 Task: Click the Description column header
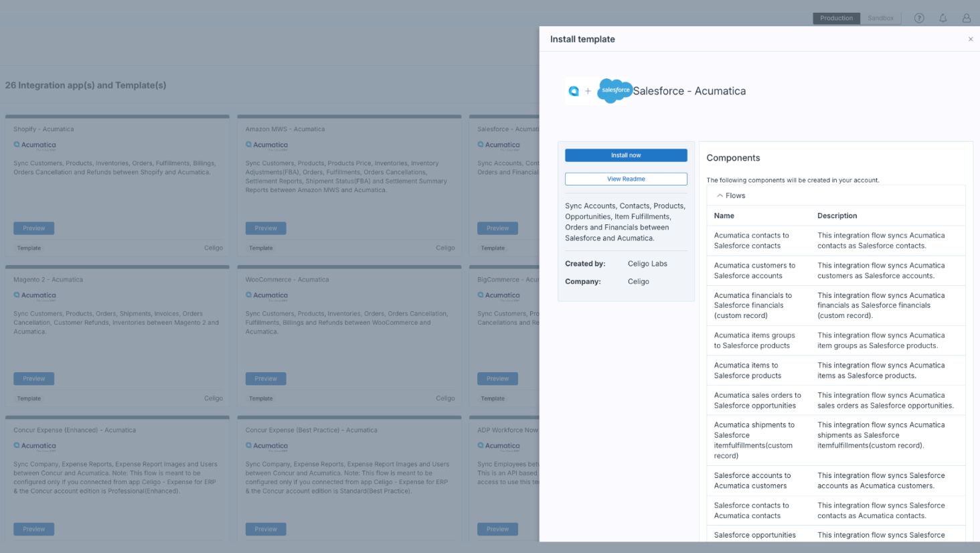(x=837, y=216)
